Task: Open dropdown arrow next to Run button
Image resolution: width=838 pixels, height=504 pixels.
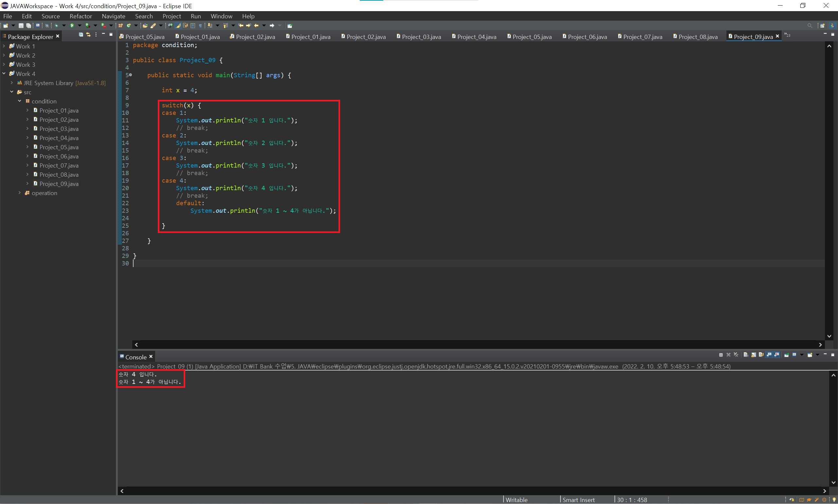Action: coord(80,26)
